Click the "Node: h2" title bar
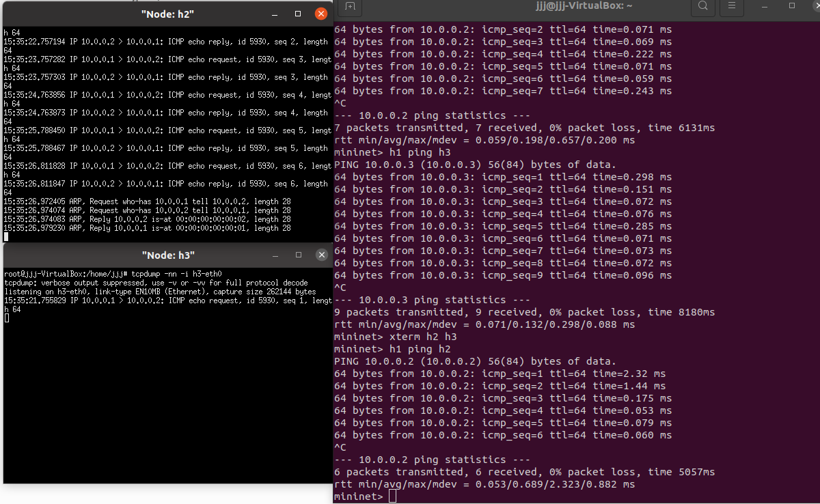 [x=167, y=14]
